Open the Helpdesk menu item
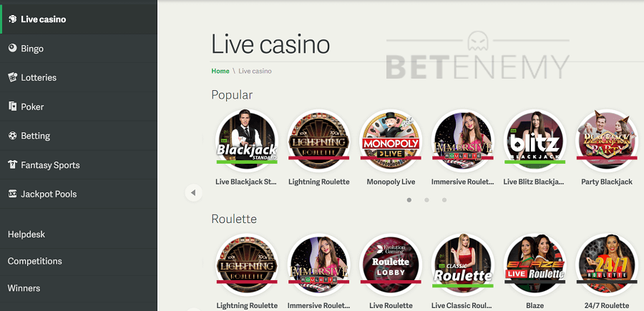Image resolution: width=644 pixels, height=311 pixels. coord(26,235)
